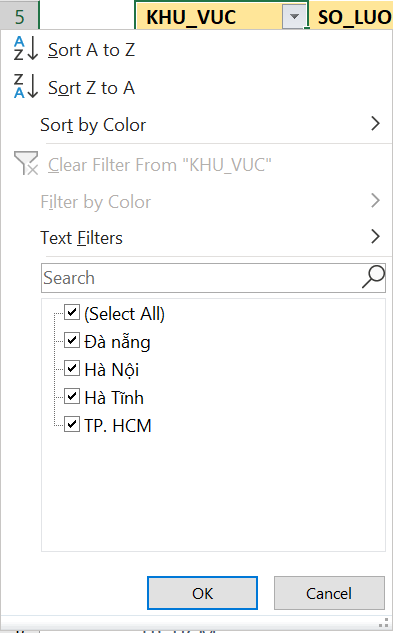This screenshot has width=393, height=633.
Task: Expand the Text Filters submenu arrow
Action: click(x=375, y=237)
